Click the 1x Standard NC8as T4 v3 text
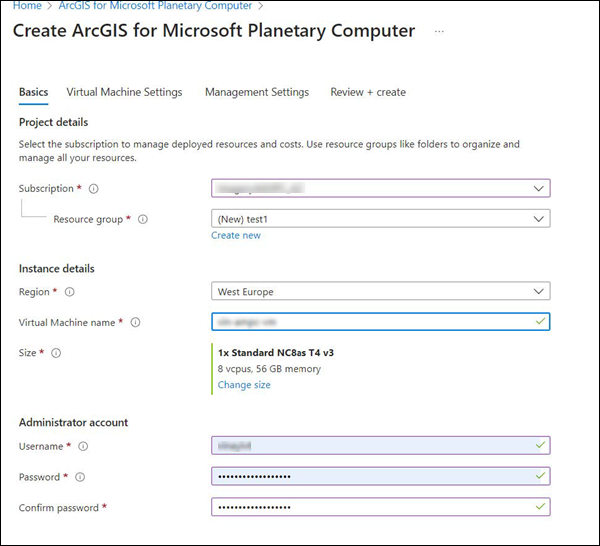 point(276,353)
